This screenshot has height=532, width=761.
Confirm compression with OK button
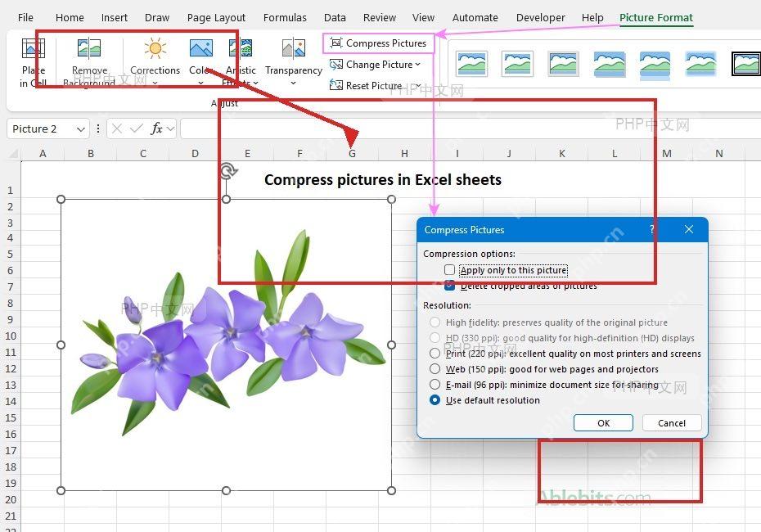coord(603,423)
